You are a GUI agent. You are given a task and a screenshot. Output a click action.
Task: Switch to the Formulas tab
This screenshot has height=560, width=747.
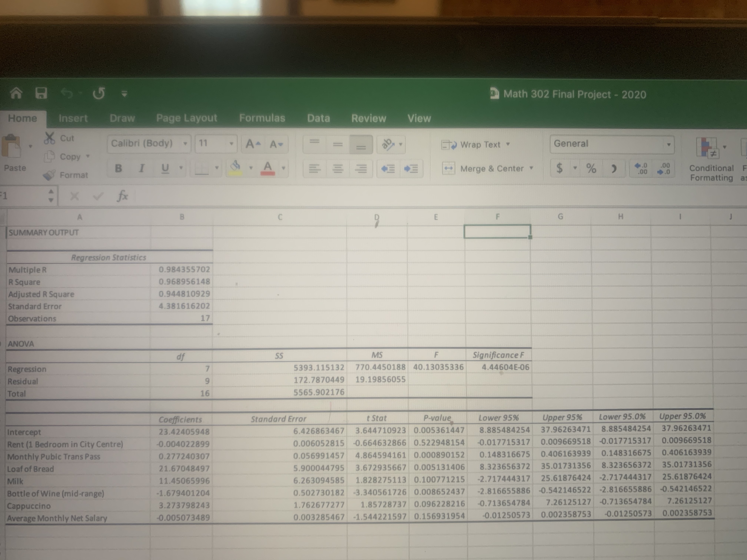pyautogui.click(x=262, y=118)
